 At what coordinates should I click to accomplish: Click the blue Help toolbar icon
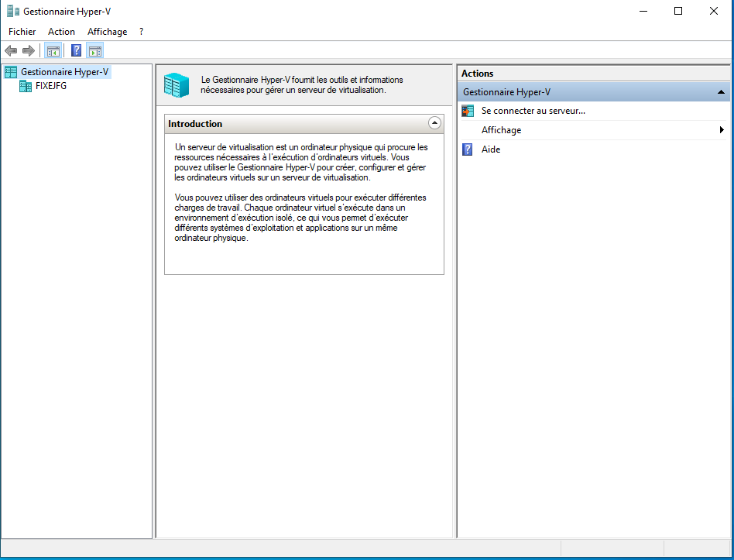point(77,50)
